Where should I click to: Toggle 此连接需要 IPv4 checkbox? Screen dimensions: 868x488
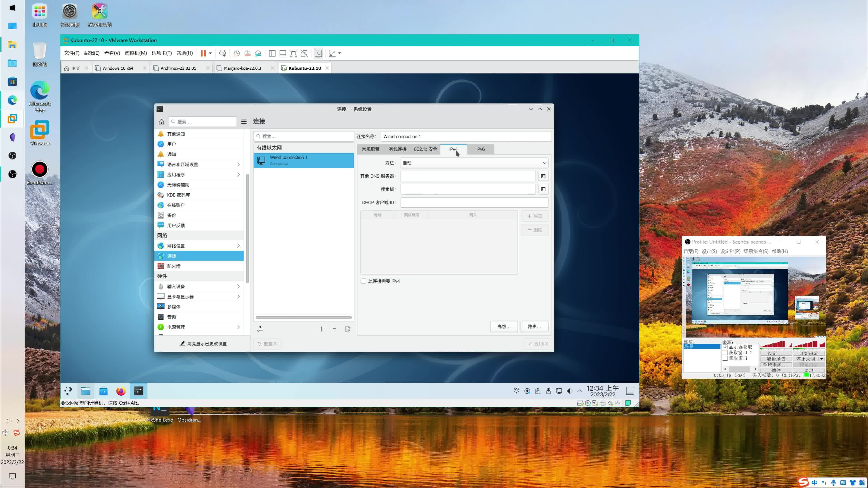(x=363, y=281)
